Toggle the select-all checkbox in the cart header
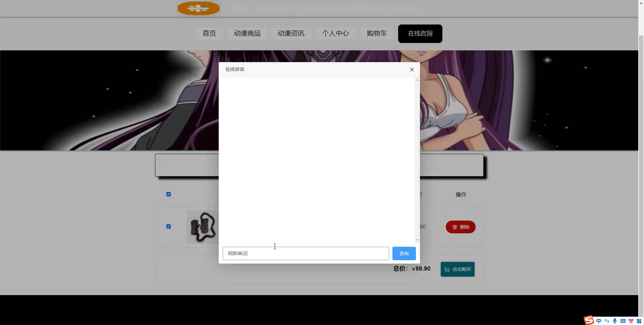 (169, 194)
